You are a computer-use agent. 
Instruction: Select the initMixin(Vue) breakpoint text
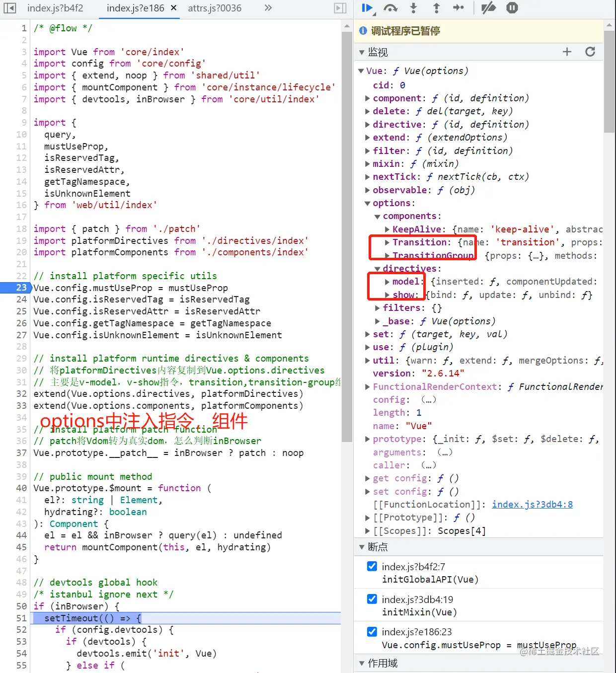pos(419,612)
